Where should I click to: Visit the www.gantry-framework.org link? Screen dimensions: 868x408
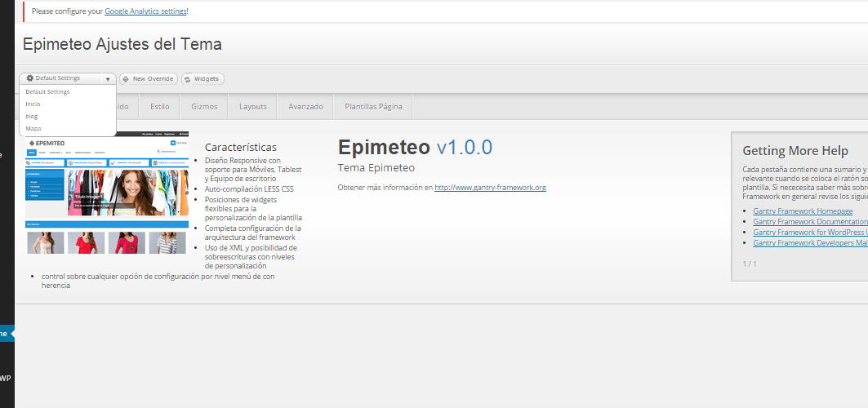pos(491,188)
